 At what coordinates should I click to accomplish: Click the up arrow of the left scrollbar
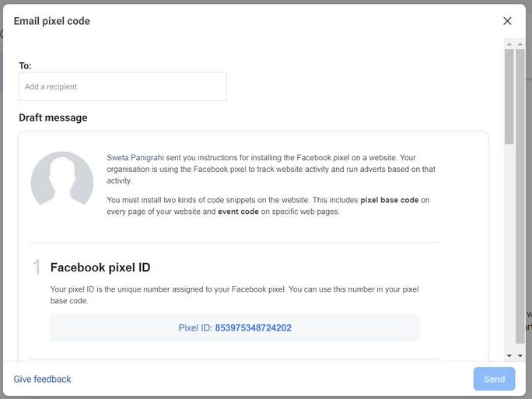point(509,44)
